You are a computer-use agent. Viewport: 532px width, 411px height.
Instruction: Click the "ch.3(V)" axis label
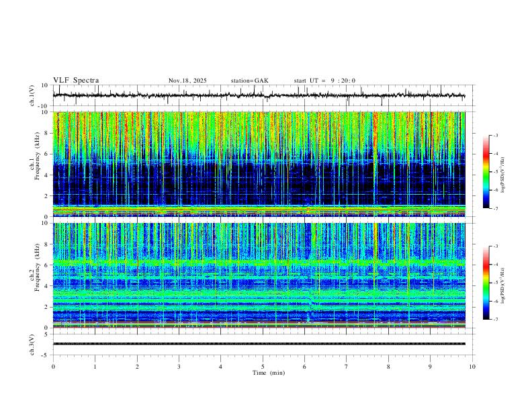pyautogui.click(x=32, y=345)
